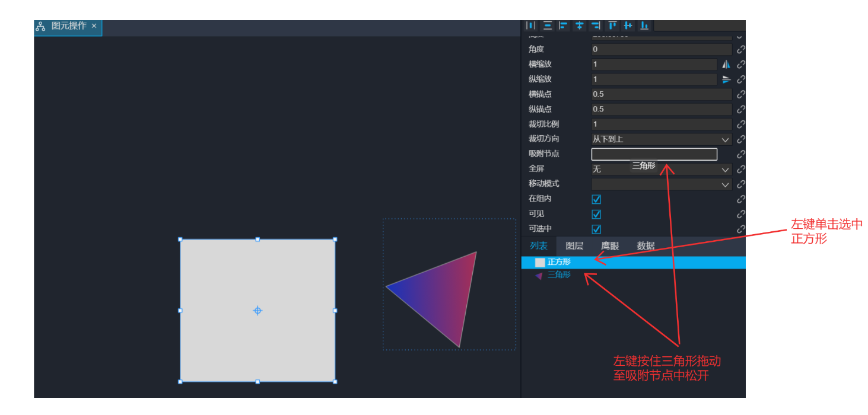Click the link icon next to 角度
The width and height of the screenshot is (868, 415).
pos(740,50)
